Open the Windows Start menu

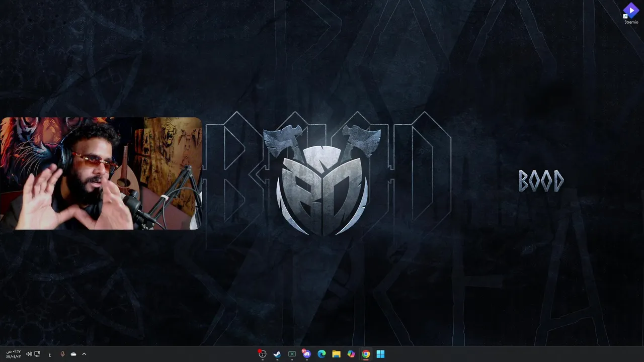pos(380,354)
